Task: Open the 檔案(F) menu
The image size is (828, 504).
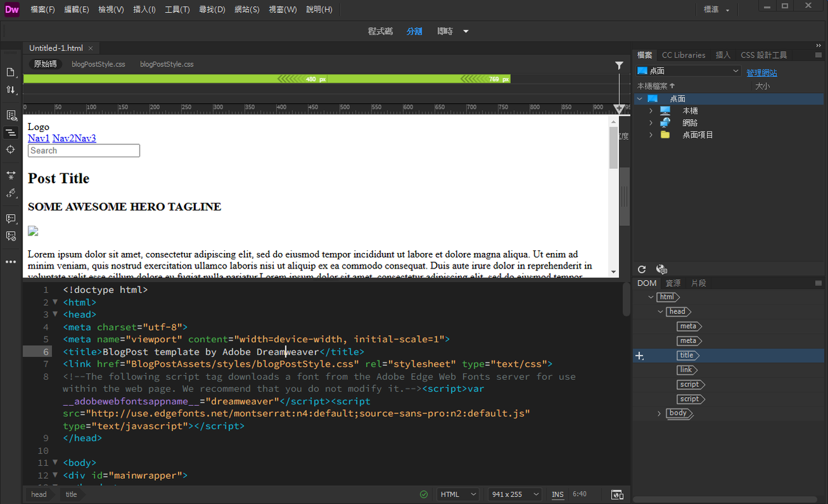Action: (43, 10)
